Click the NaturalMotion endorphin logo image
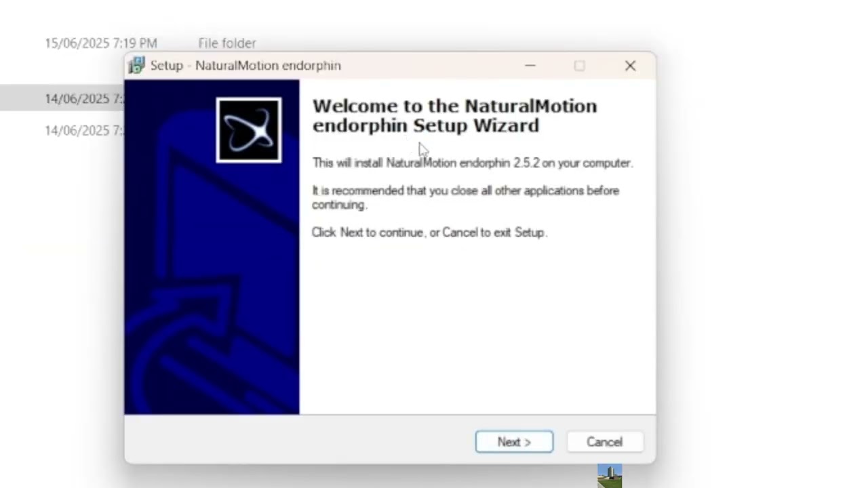Image resolution: width=868 pixels, height=488 pixels. 249,130
